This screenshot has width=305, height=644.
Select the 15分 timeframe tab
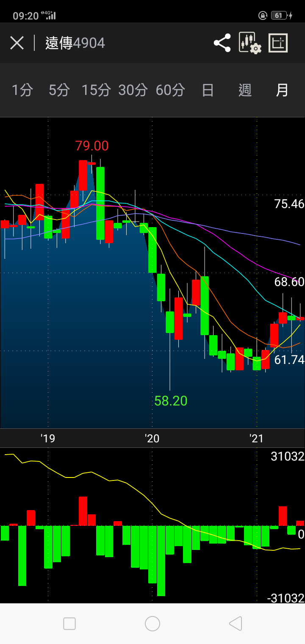click(x=96, y=90)
